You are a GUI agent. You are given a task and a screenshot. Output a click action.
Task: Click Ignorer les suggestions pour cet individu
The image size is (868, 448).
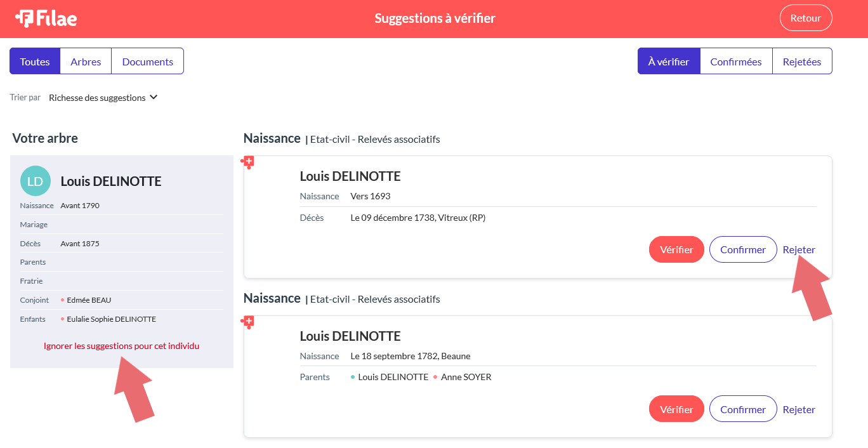[122, 346]
